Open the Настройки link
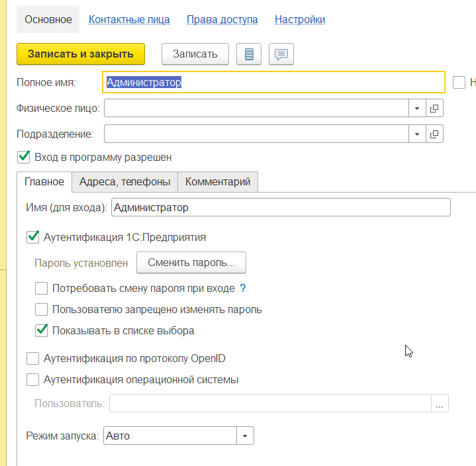This screenshot has height=466, width=476. pyautogui.click(x=300, y=19)
